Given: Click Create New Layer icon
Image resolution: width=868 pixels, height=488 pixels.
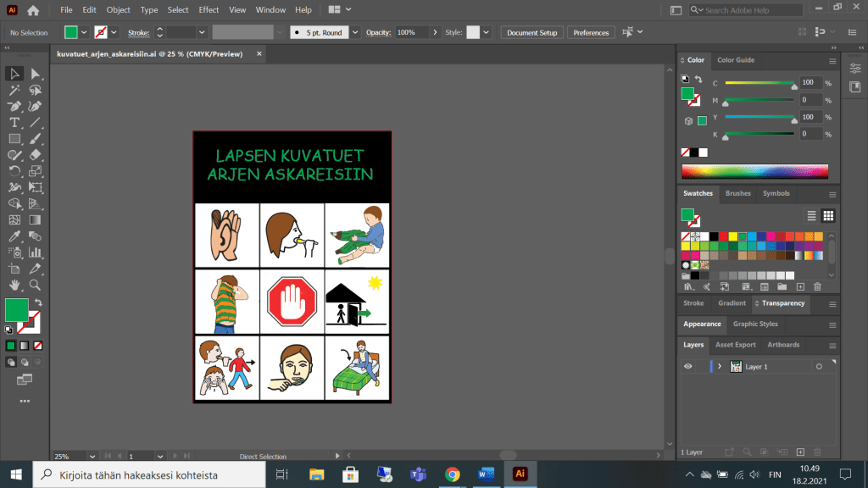Looking at the screenshot, I should [x=799, y=452].
